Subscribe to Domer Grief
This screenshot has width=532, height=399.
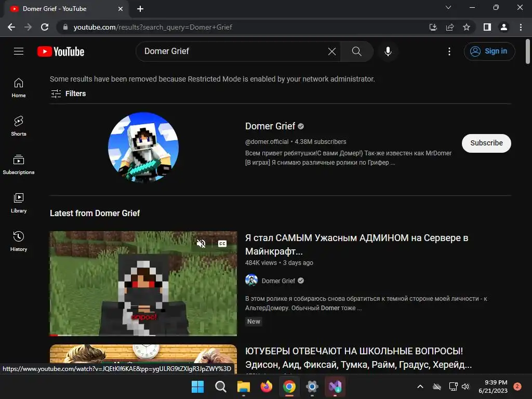(486, 143)
